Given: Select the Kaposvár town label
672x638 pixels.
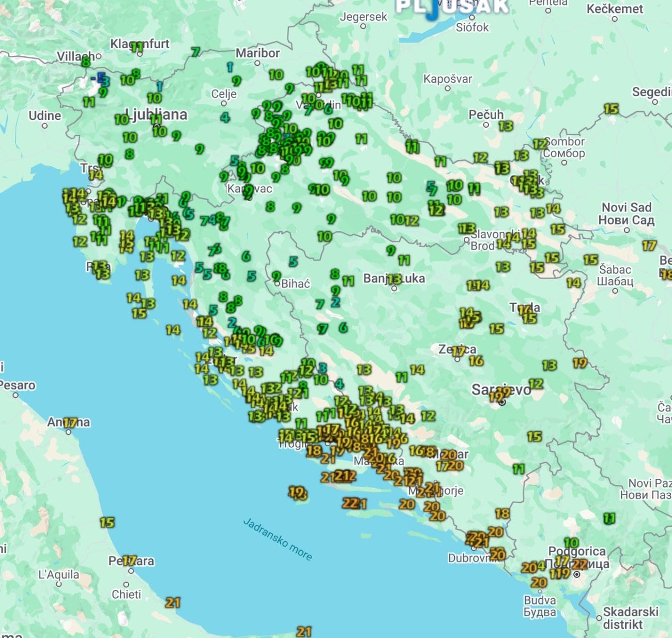Looking at the screenshot, I should 448,79.
